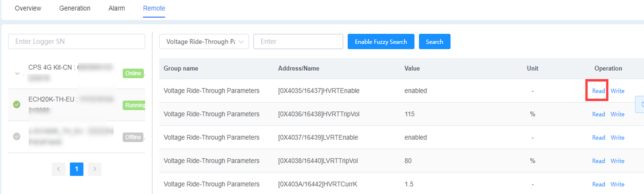The width and height of the screenshot is (644, 194).
Task: Click the value 115 for HVRTTripVol
Action: tap(409, 114)
